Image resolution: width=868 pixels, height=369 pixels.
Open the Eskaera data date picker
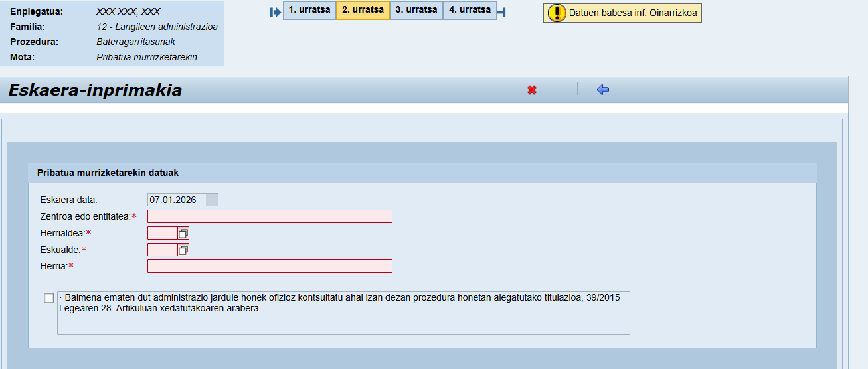point(212,200)
